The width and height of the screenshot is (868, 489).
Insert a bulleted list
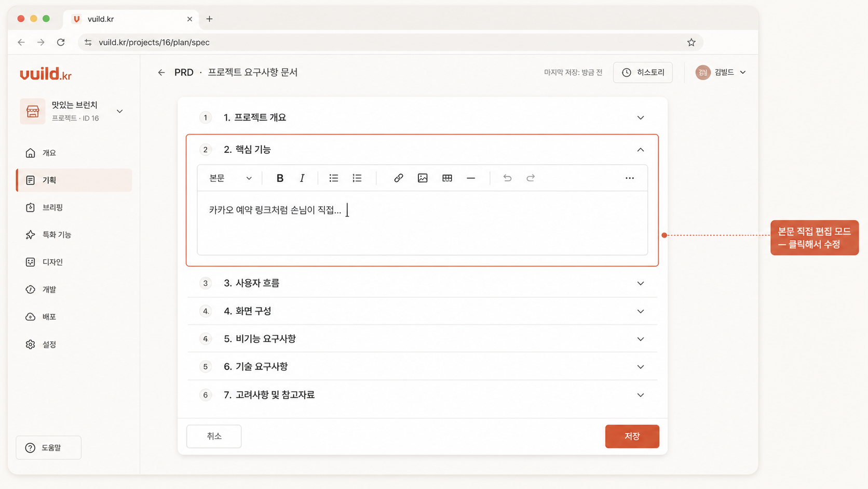coord(333,178)
